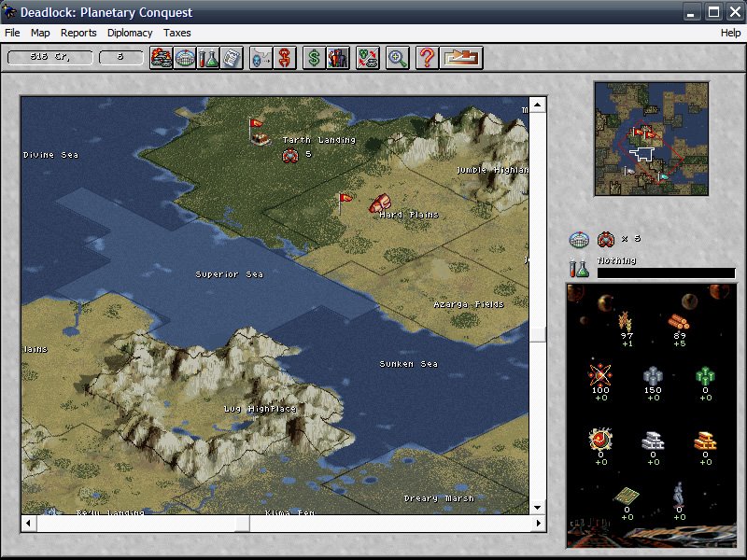Select the magnifying glass zoom icon
Screen dimensions: 747x560
tap(398, 58)
